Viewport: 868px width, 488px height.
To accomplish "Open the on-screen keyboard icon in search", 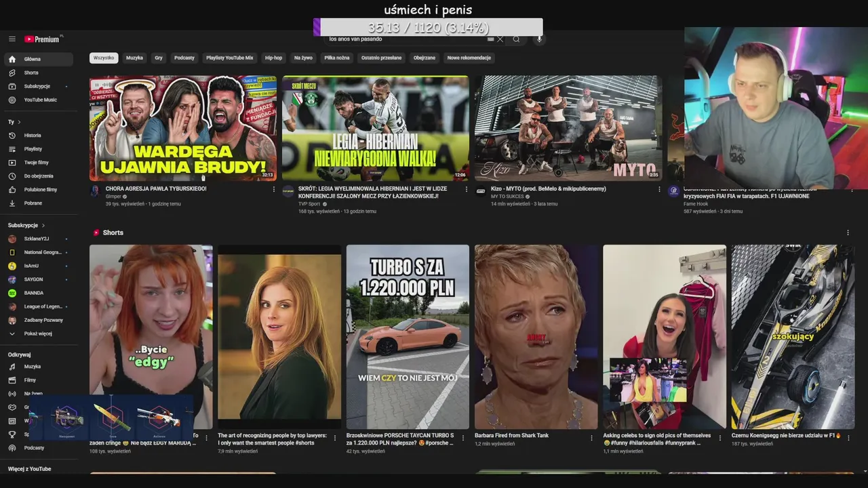I will coord(490,39).
